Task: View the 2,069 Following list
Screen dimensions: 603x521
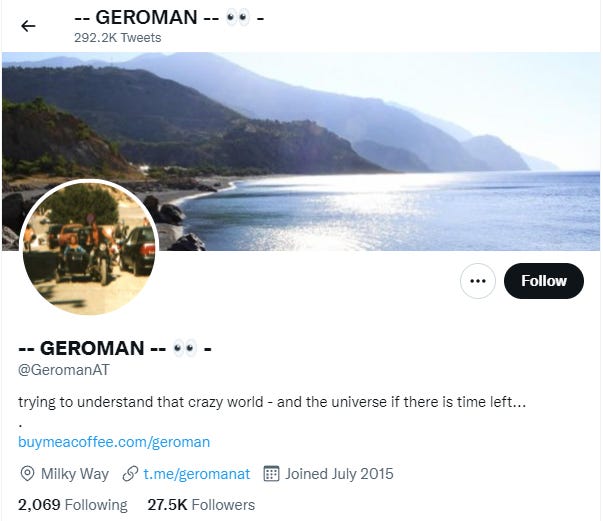Action: [73, 505]
